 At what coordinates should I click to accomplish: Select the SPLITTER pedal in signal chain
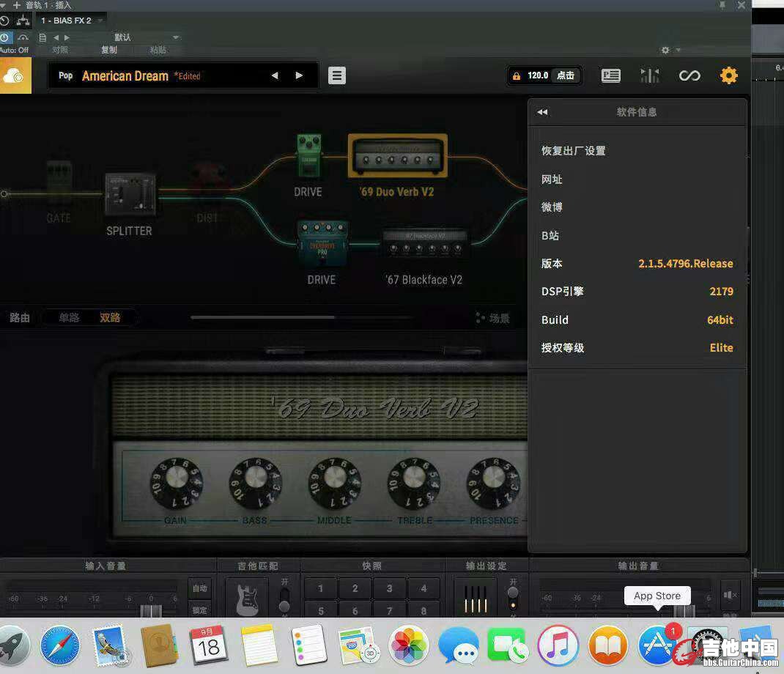pyautogui.click(x=130, y=195)
